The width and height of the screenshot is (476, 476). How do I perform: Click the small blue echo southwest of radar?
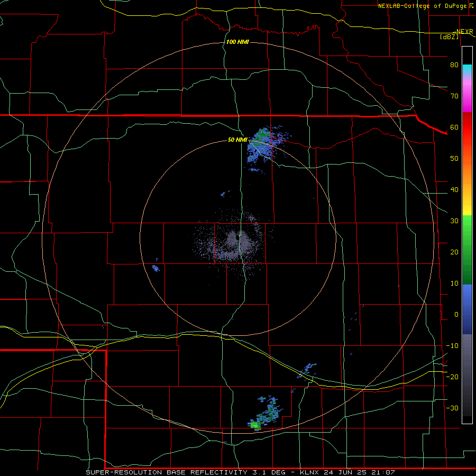coord(155,268)
